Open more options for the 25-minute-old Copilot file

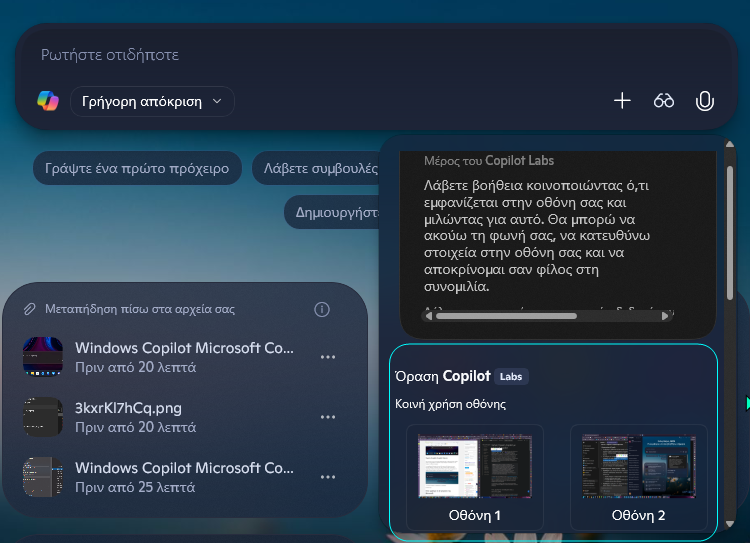pos(327,477)
